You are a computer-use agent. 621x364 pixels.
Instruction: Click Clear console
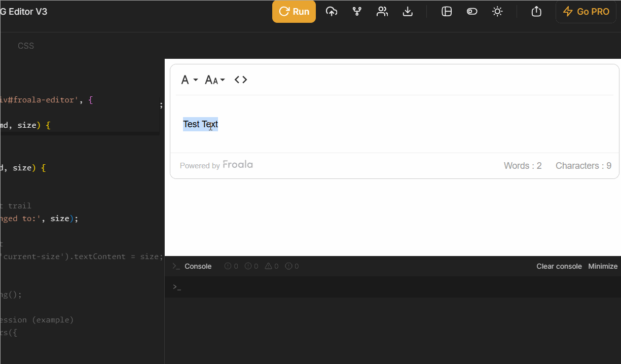point(559,266)
